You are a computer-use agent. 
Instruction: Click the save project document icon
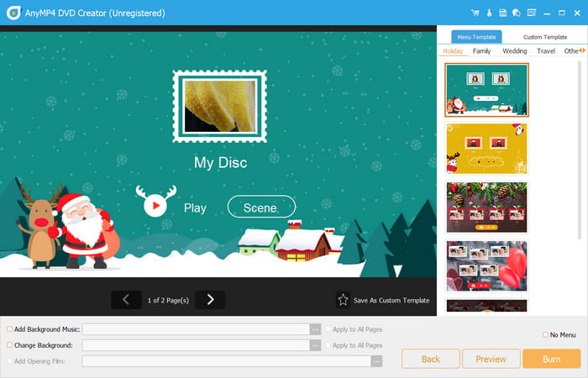tap(502, 13)
